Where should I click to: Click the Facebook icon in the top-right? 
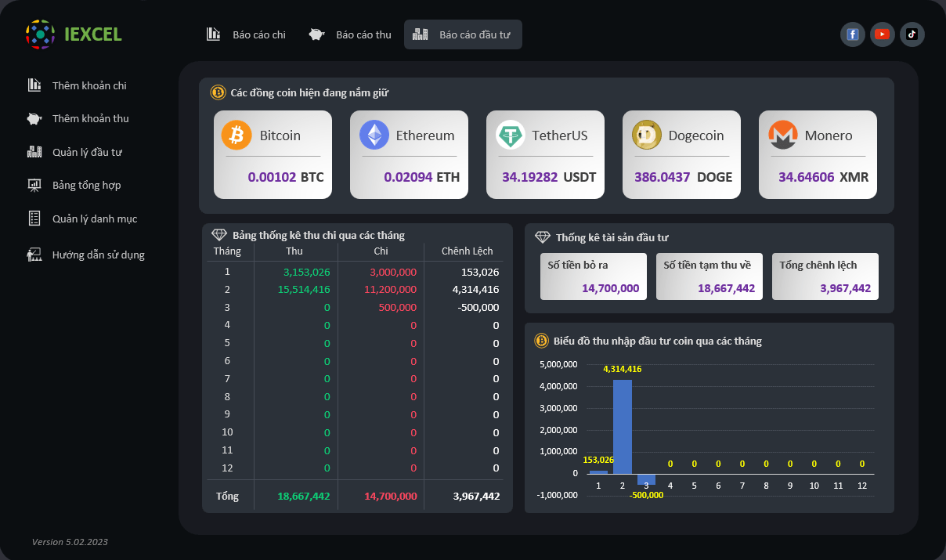853,34
